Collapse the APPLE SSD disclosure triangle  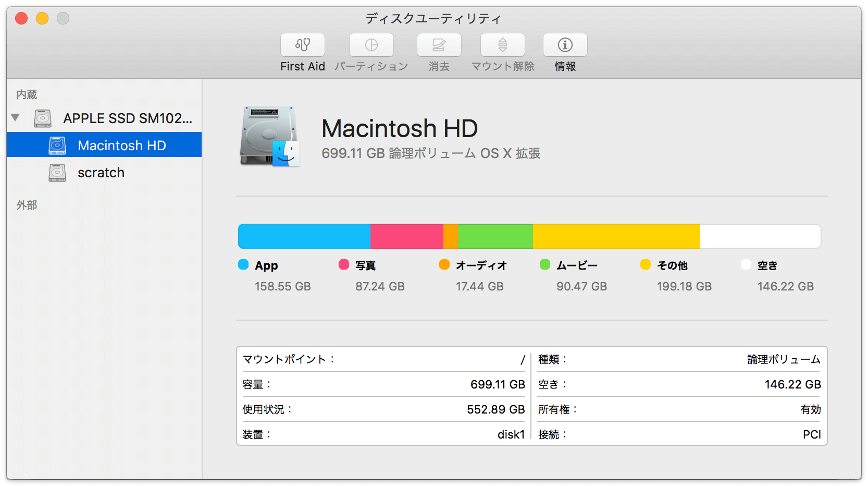15,118
